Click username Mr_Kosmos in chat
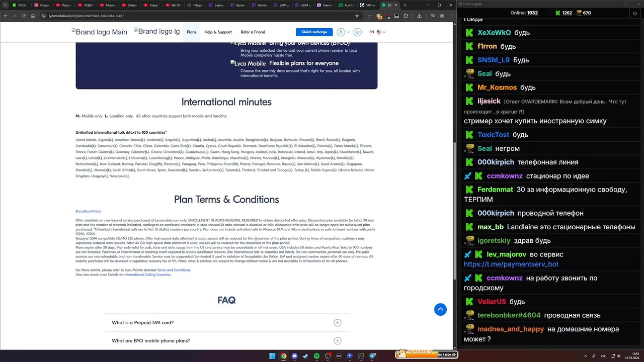Viewport: 644px width, 362px height. (497, 87)
